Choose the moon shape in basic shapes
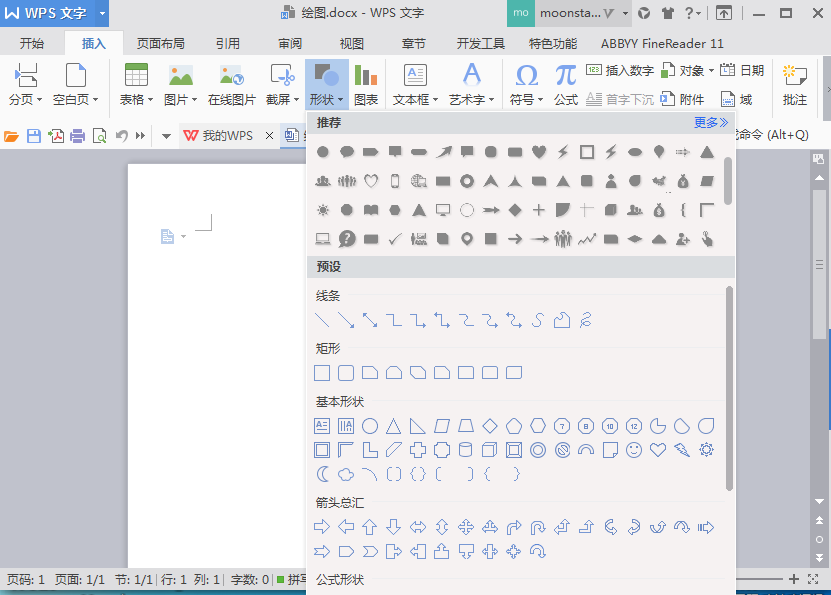Viewport: 831px width, 595px height. coord(322,474)
